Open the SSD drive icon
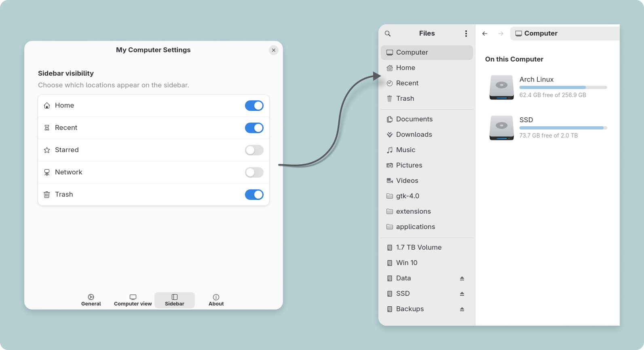This screenshot has width=644, height=350. pos(501,128)
